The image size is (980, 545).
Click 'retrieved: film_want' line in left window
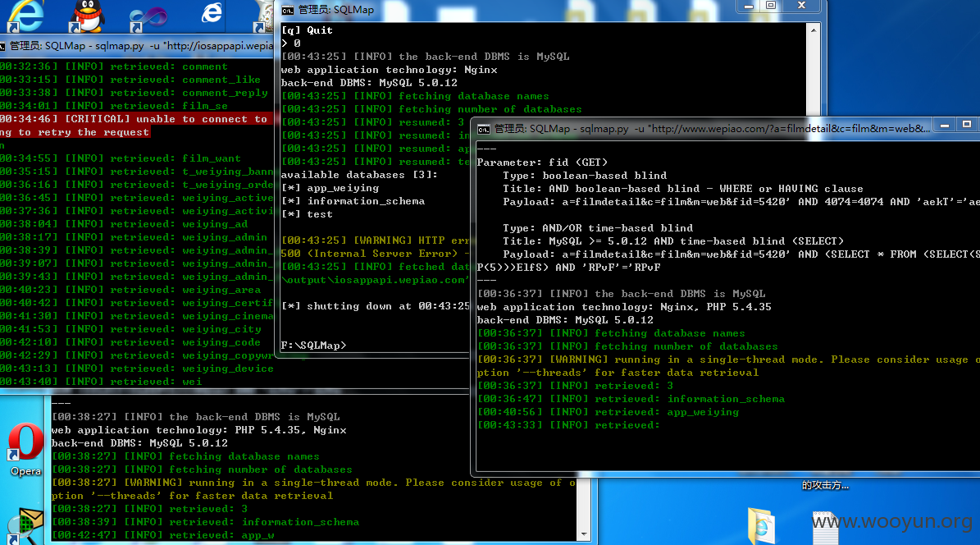(x=120, y=158)
